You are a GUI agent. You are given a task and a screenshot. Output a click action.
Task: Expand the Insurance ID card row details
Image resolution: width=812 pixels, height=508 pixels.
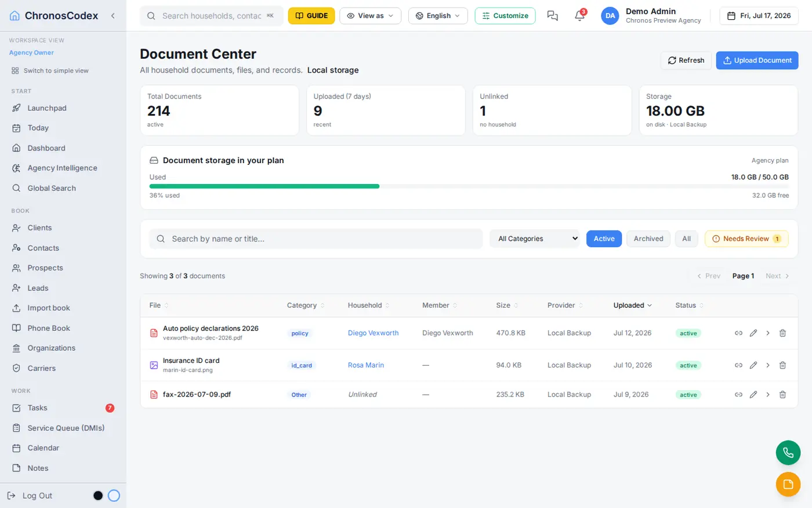[x=768, y=365]
